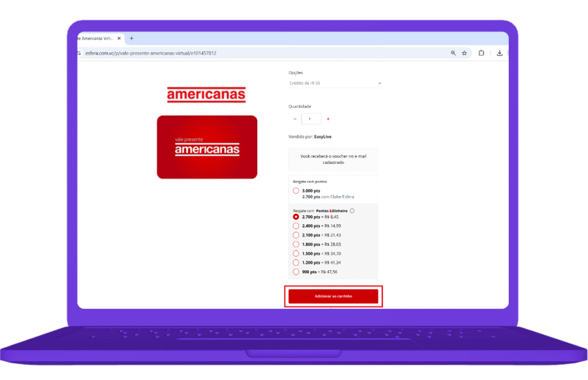Image resolution: width=588 pixels, height=380 pixels.
Task: Pick the 1.500 pts + R$ 34,70 option
Action: pyautogui.click(x=296, y=254)
